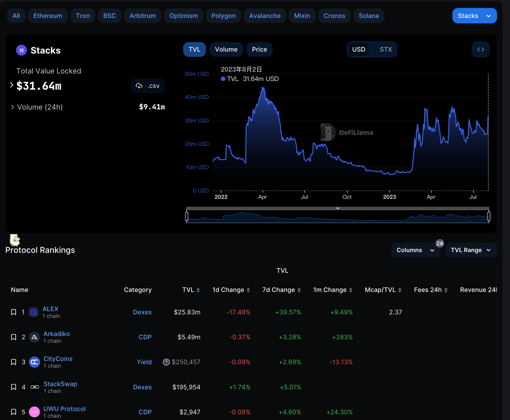Download TVL data as .csv
This screenshot has height=420, width=510.
148,86
